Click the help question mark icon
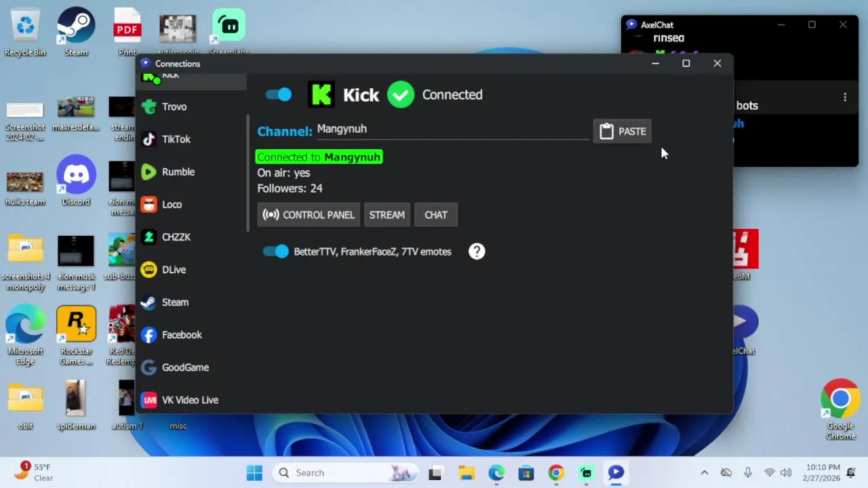 coord(477,251)
